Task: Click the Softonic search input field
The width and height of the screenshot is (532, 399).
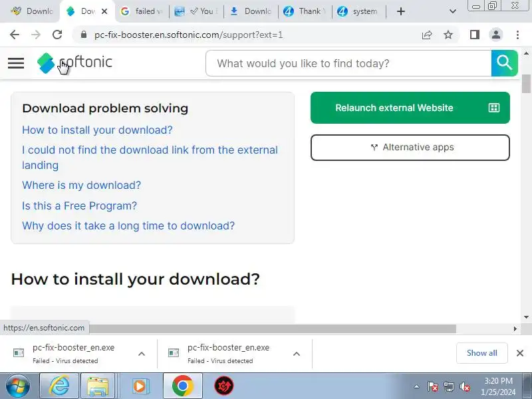Action: (348, 63)
